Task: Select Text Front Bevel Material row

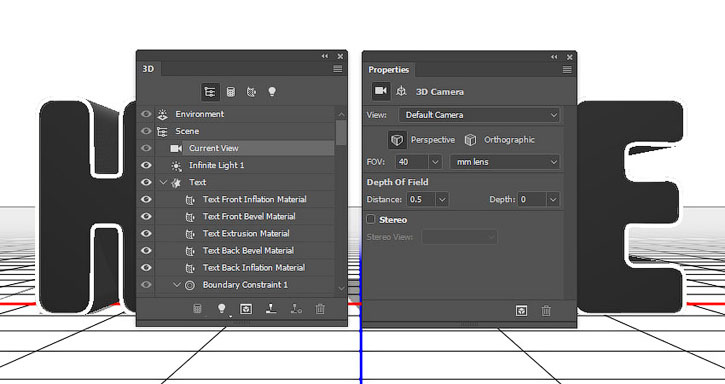Action: (244, 217)
